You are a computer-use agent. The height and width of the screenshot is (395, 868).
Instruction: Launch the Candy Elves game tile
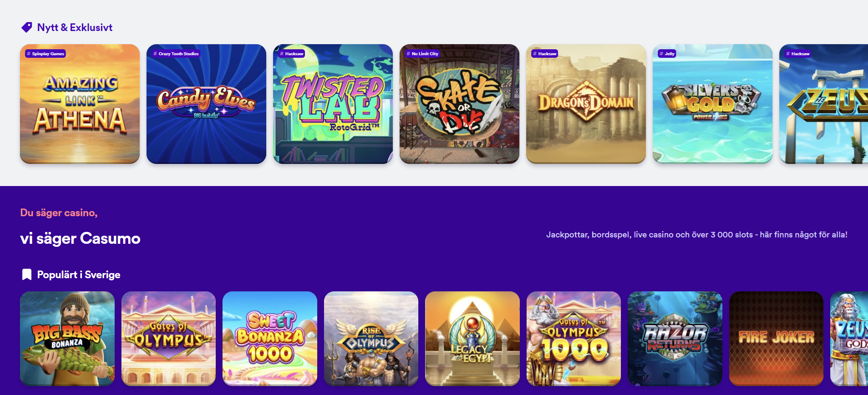[206, 104]
